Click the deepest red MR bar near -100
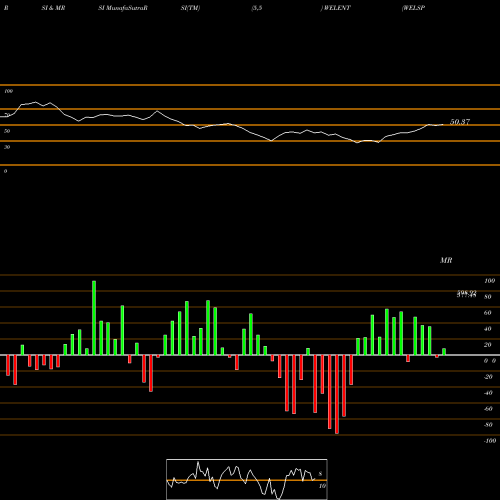The height and width of the screenshot is (500, 500). 337,394
